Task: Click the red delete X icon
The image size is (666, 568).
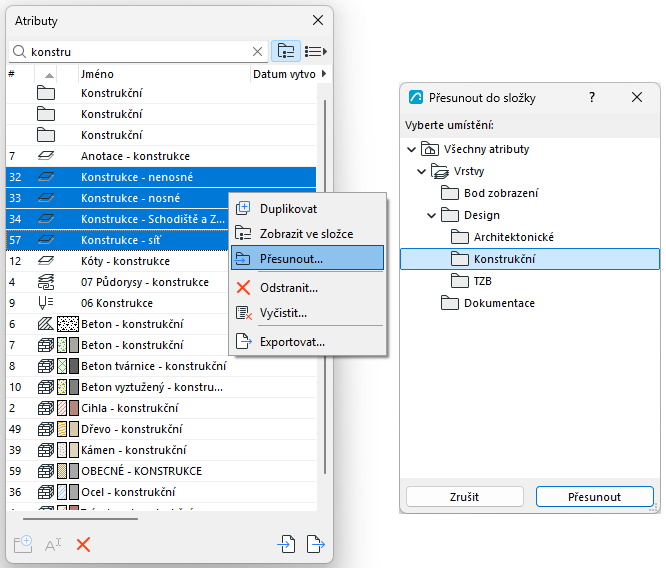Action: [83, 544]
